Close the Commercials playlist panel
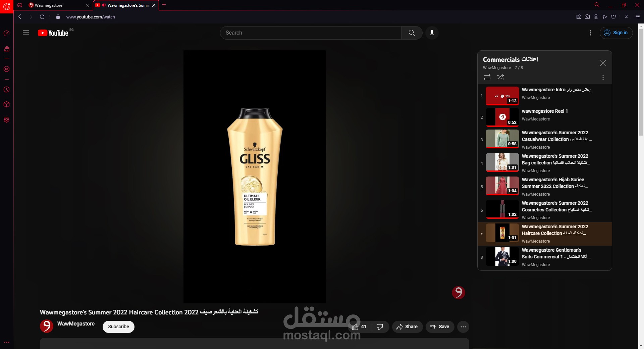Image resolution: width=644 pixels, height=349 pixels. 603,63
